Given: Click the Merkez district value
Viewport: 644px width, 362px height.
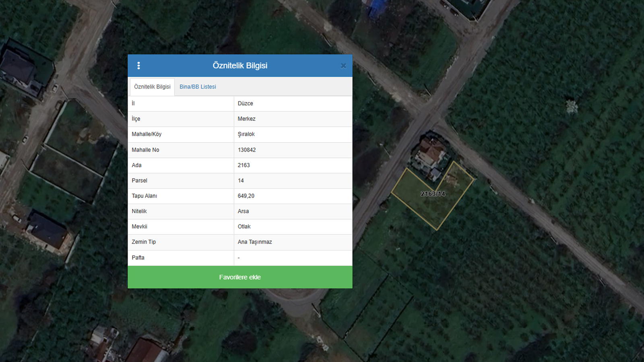Looking at the screenshot, I should (x=246, y=119).
